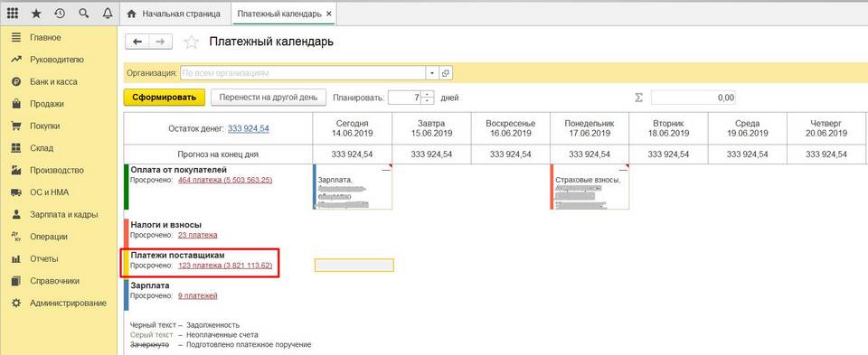Screen dimensions: 868x355
Task: Click the Сформировать button
Action: coord(165,98)
